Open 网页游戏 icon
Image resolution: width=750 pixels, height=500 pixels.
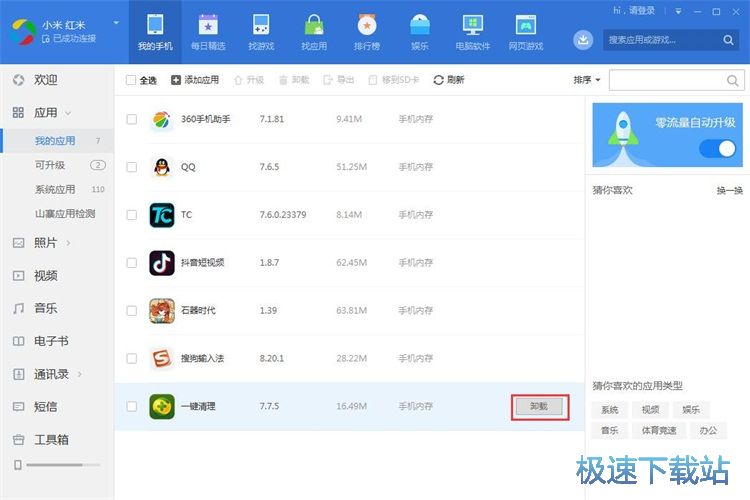[526, 24]
